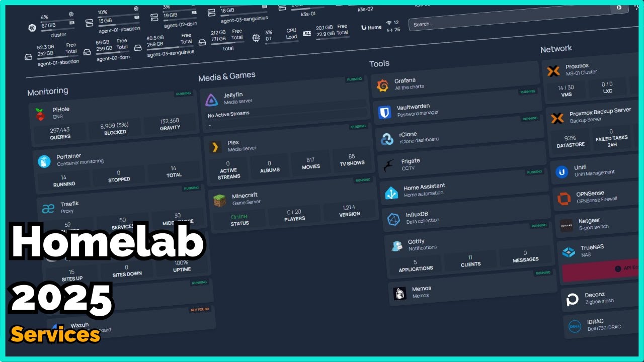The height and width of the screenshot is (362, 644).
Task: Open the Home Assistant title link
Action: pyautogui.click(x=424, y=187)
